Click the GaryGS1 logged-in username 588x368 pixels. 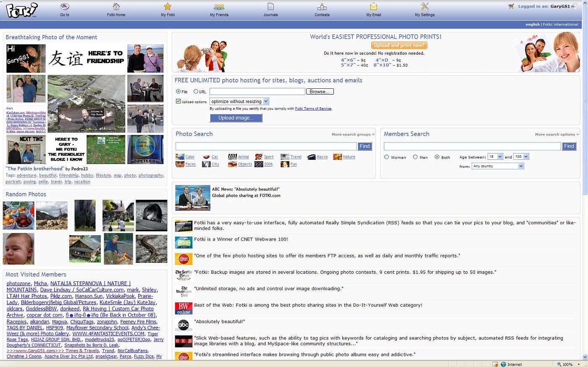pos(560,6)
